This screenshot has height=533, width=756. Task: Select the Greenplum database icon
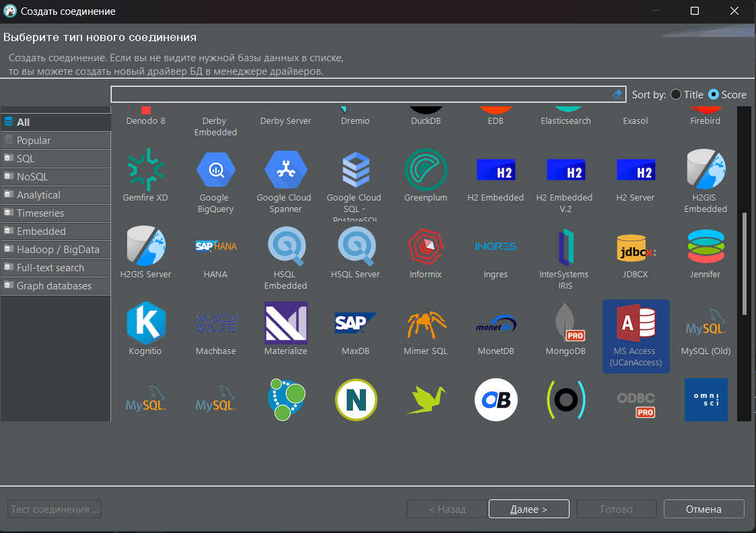(x=425, y=170)
